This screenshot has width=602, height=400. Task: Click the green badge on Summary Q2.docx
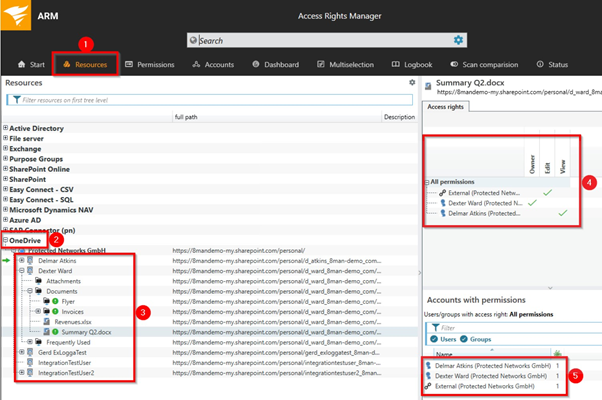point(55,332)
